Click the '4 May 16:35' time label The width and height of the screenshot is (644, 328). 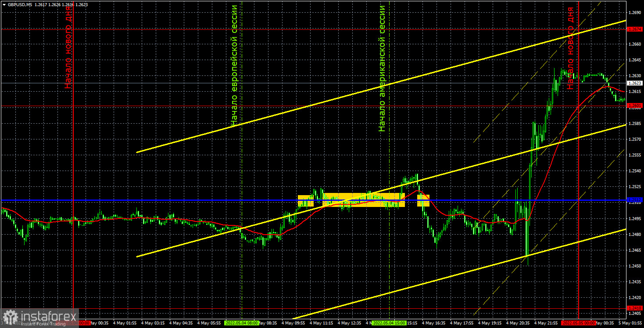point(434,323)
